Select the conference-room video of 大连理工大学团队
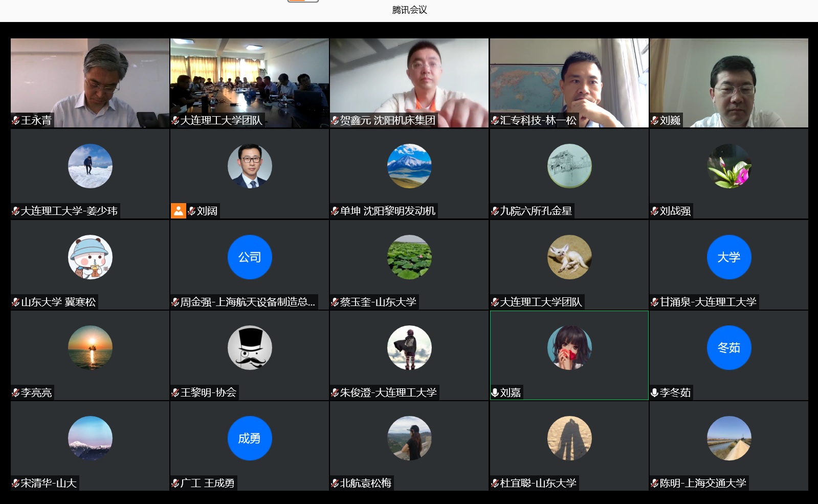 coord(250,83)
